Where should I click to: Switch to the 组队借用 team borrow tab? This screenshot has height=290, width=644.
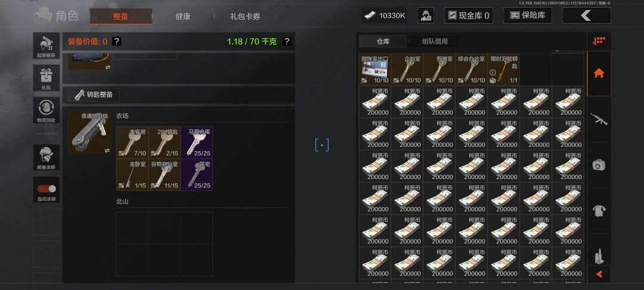pos(435,42)
